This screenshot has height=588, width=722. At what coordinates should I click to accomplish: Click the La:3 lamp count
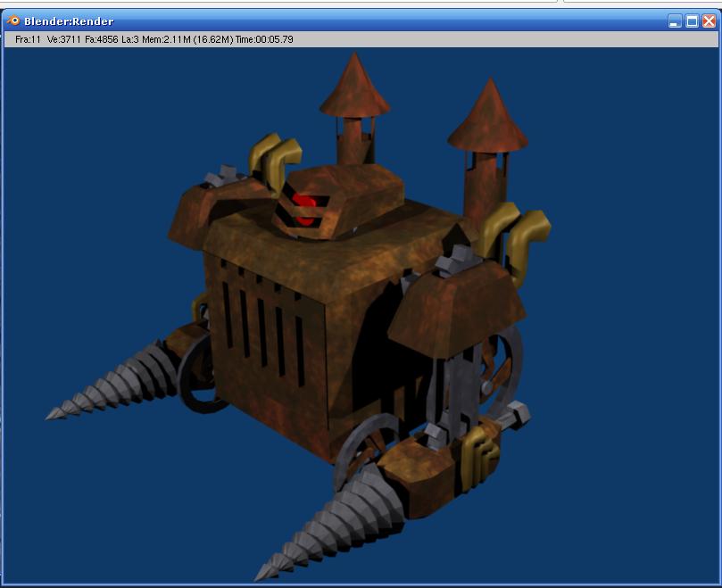130,39
